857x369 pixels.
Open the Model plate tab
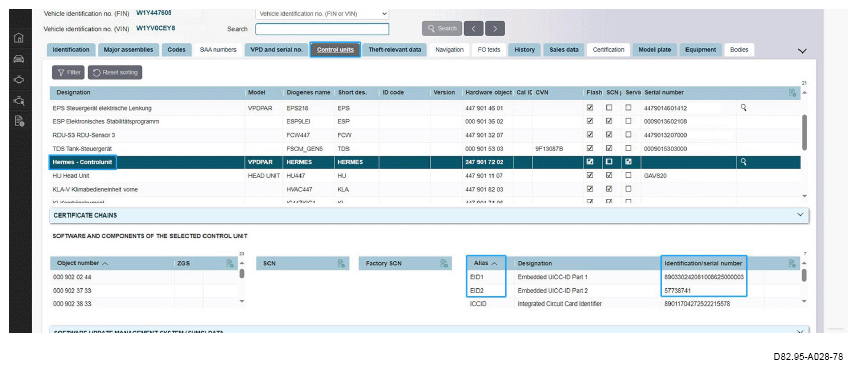click(x=655, y=50)
